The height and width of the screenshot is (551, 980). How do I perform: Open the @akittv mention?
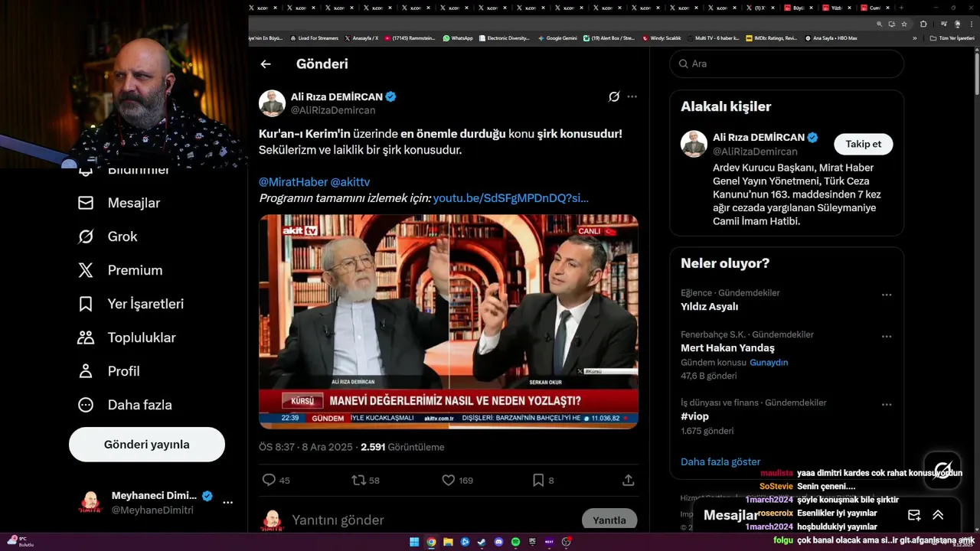pyautogui.click(x=350, y=182)
